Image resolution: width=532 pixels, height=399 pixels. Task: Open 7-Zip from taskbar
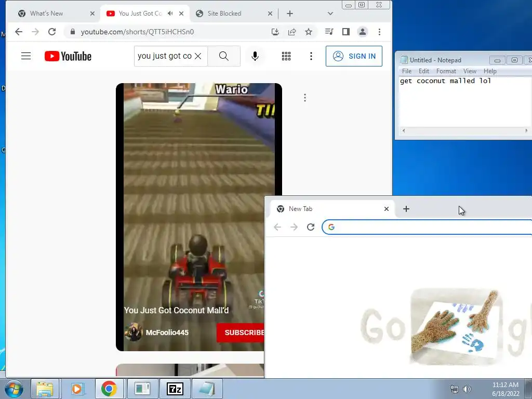175,389
